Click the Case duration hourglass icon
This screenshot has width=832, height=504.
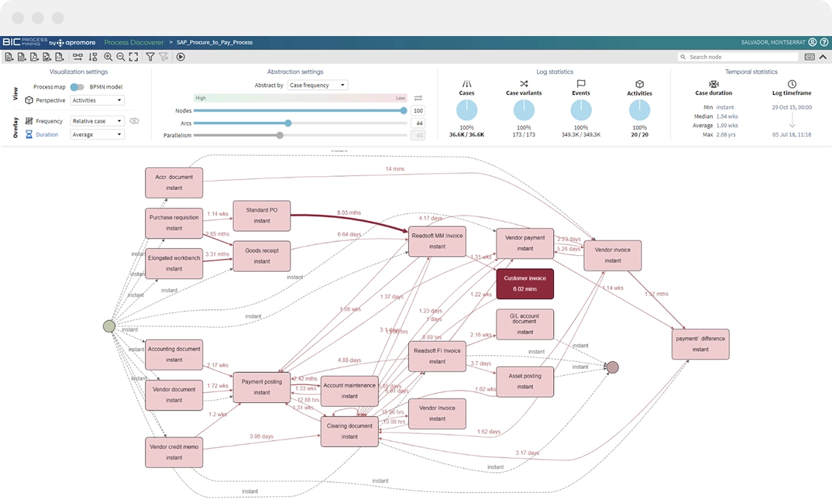[713, 83]
